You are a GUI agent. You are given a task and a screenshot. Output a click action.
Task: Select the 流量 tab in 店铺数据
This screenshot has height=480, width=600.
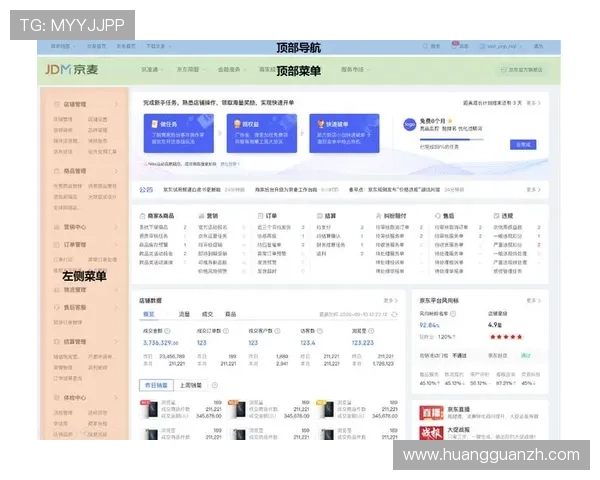(x=184, y=314)
